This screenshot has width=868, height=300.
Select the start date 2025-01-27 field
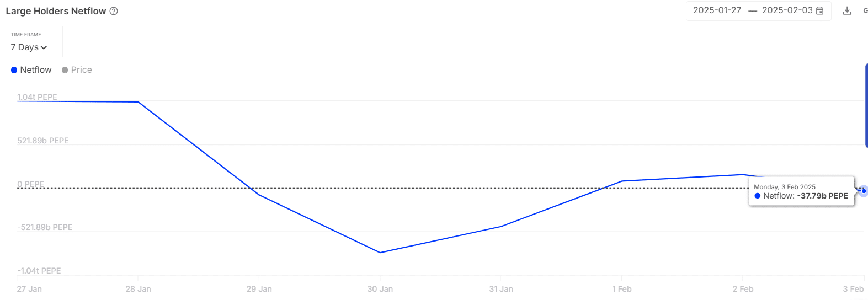click(717, 10)
